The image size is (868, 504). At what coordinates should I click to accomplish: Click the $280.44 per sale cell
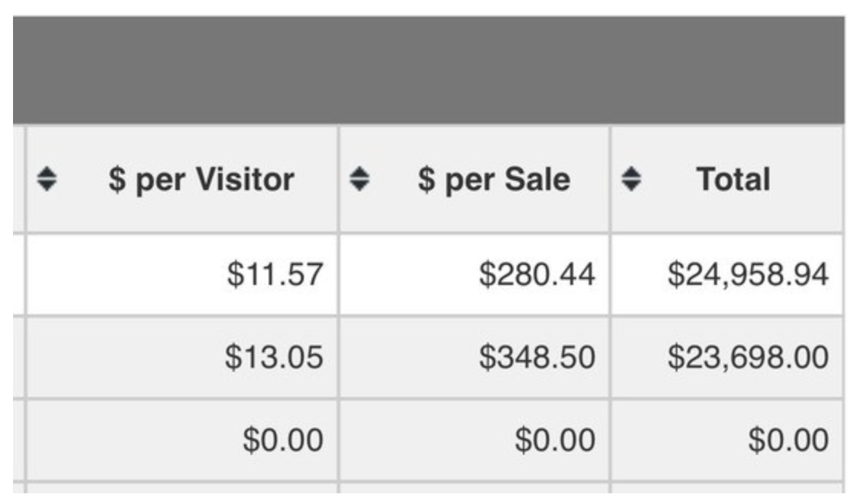475,275
